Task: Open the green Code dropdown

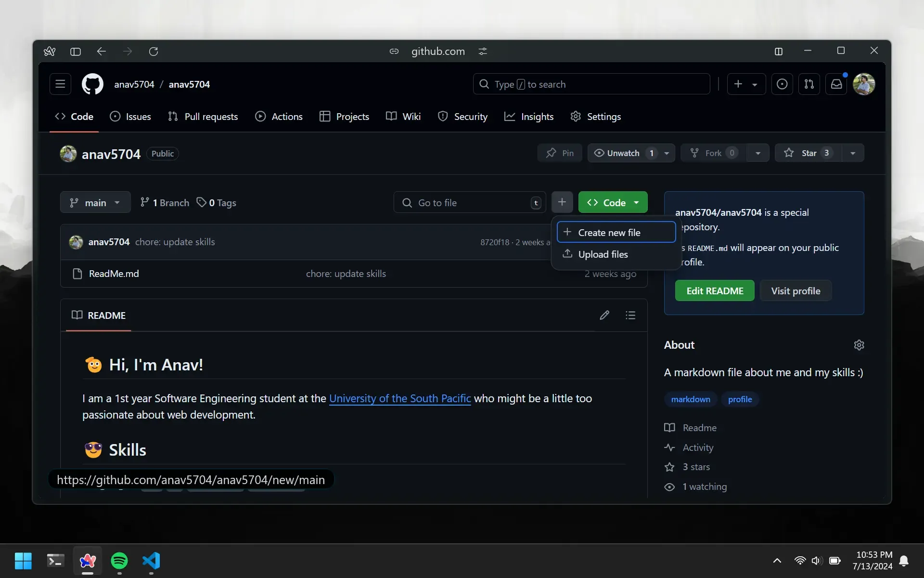Action: (x=613, y=202)
